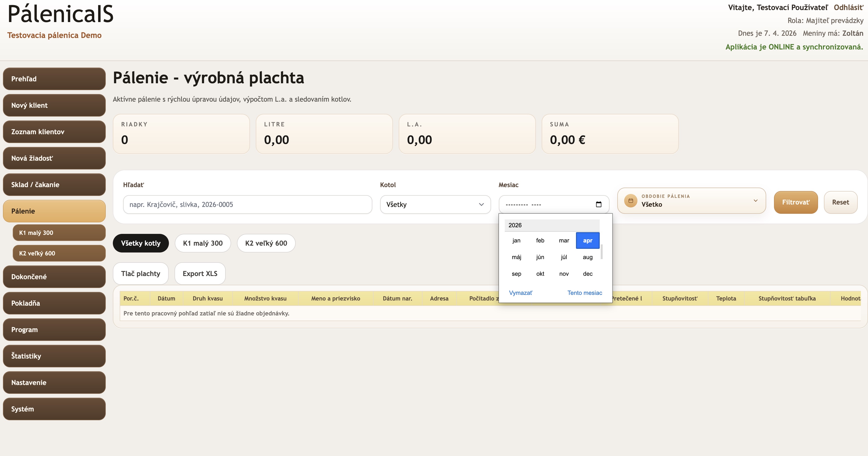This screenshot has height=456, width=868.
Task: Choose máj in the month picker
Action: [516, 257]
